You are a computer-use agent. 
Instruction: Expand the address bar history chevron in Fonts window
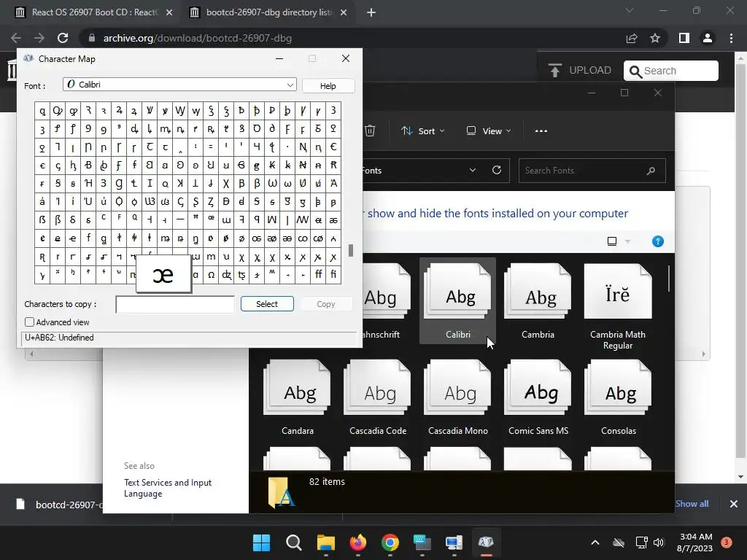coord(473,170)
